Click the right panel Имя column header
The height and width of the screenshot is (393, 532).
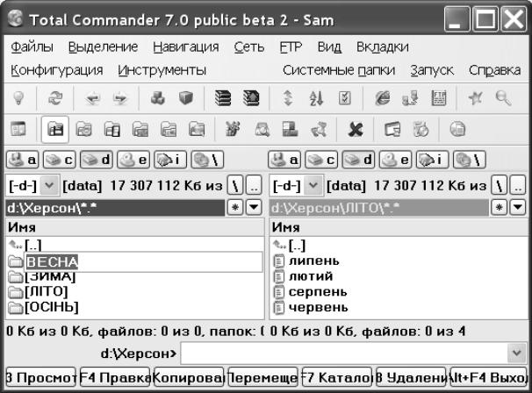(400, 227)
